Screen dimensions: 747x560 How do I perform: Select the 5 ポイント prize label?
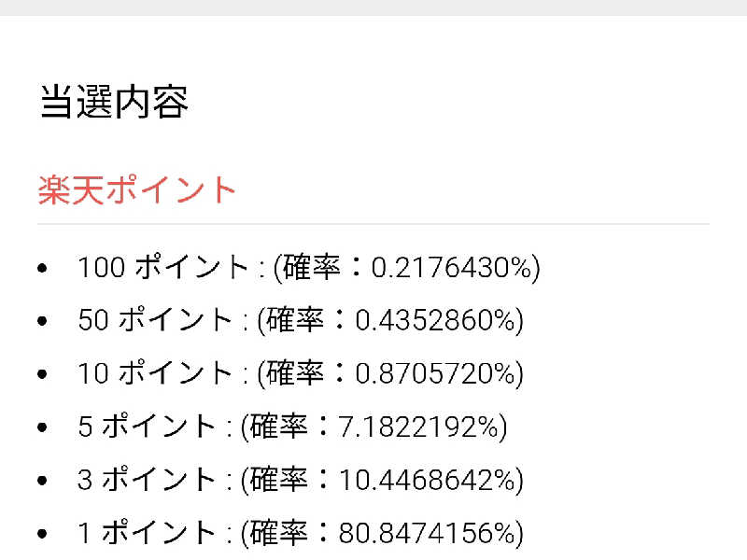click(x=147, y=427)
